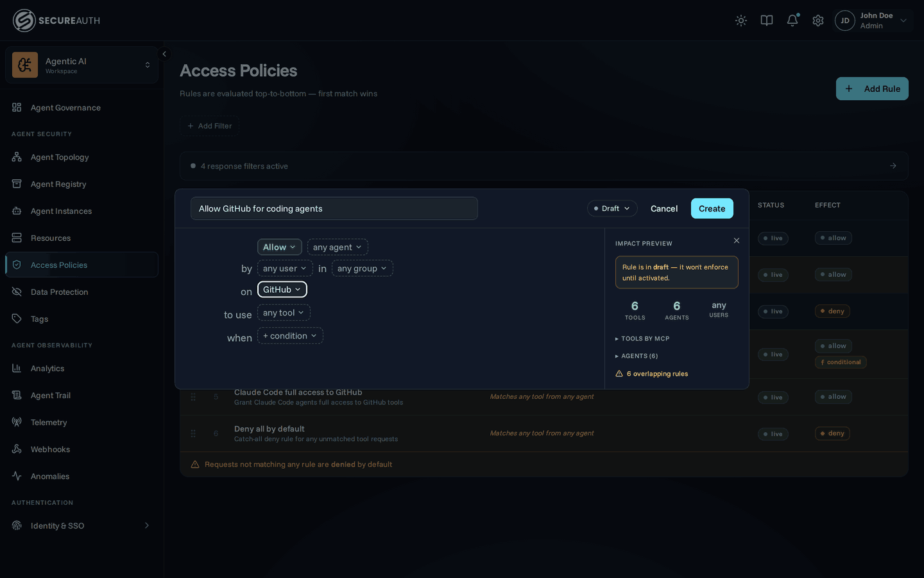Screen dimensions: 924x578
Task: Open the any user dropdown
Action: click(x=285, y=268)
